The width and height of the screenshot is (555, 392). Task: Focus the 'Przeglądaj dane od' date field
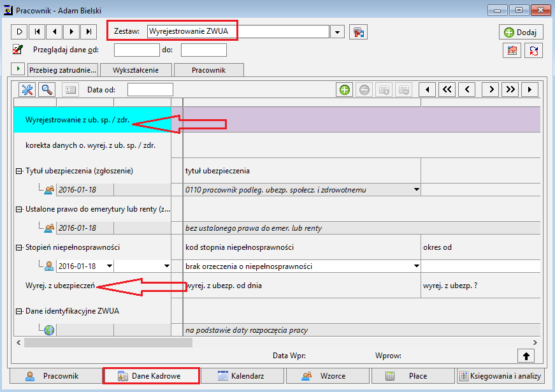(x=136, y=50)
